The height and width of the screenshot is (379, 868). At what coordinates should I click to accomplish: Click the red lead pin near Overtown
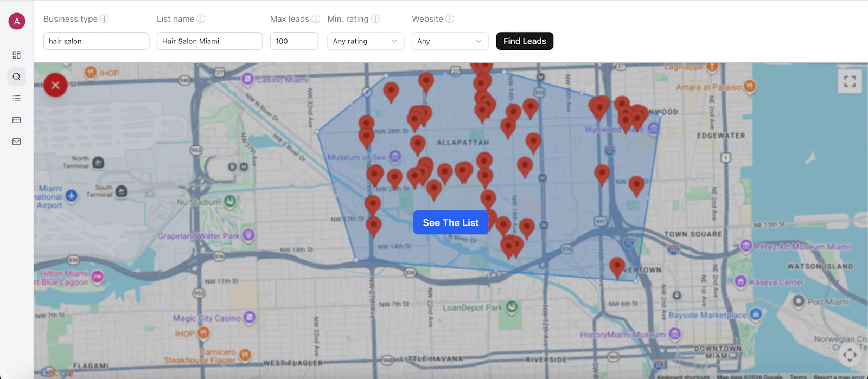pyautogui.click(x=617, y=268)
